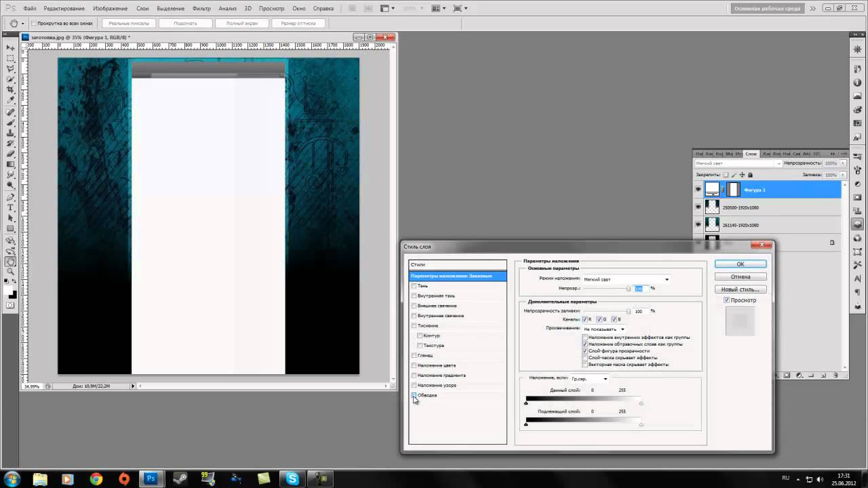Open the Info panel icon in dock
This screenshot has height=488, width=868.
(x=858, y=83)
